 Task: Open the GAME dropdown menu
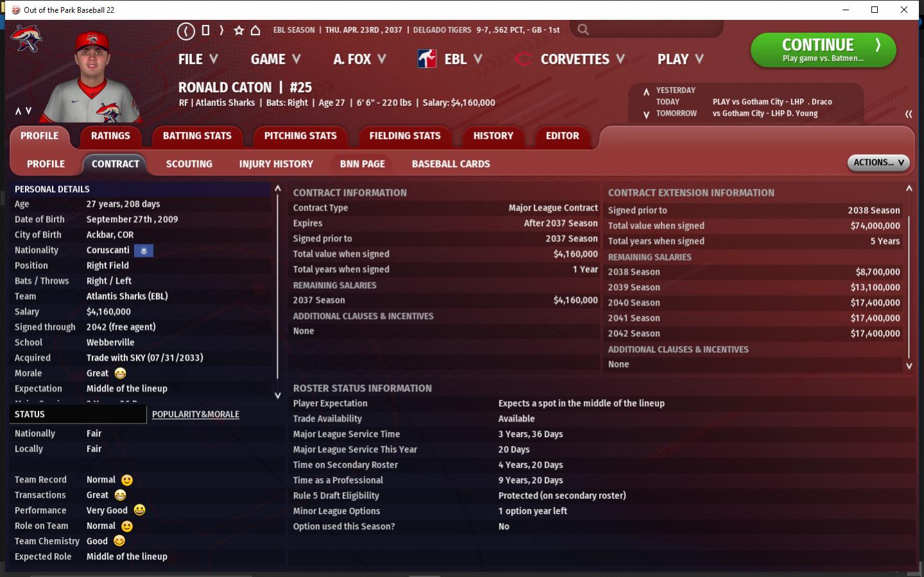coord(275,59)
